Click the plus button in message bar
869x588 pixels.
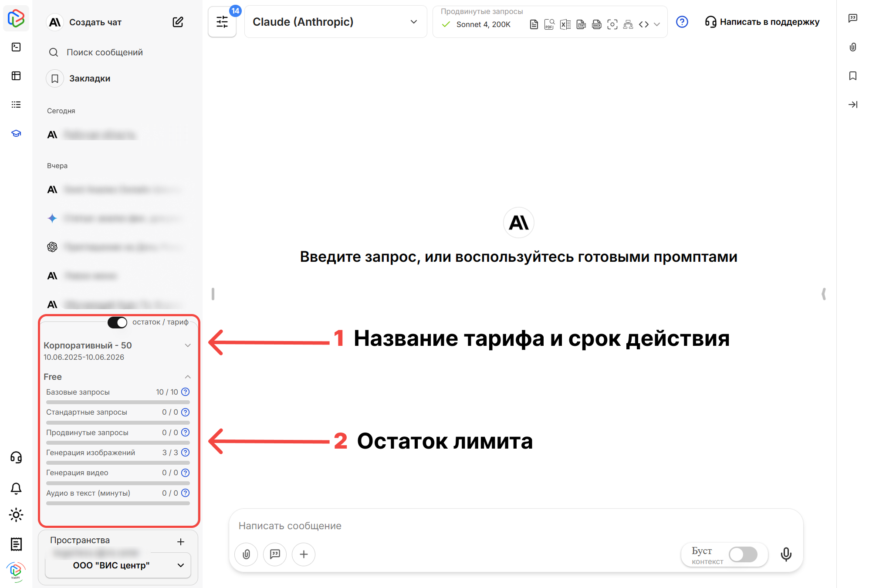click(x=304, y=554)
